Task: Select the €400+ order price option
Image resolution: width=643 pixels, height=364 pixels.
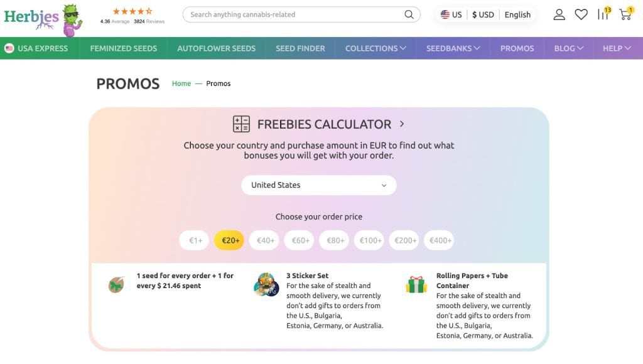Action: (441, 240)
